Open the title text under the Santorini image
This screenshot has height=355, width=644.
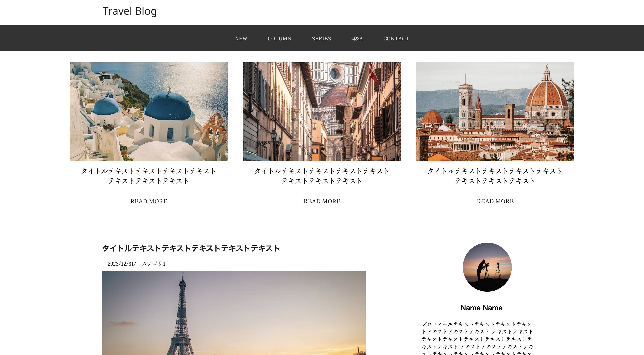(x=149, y=176)
